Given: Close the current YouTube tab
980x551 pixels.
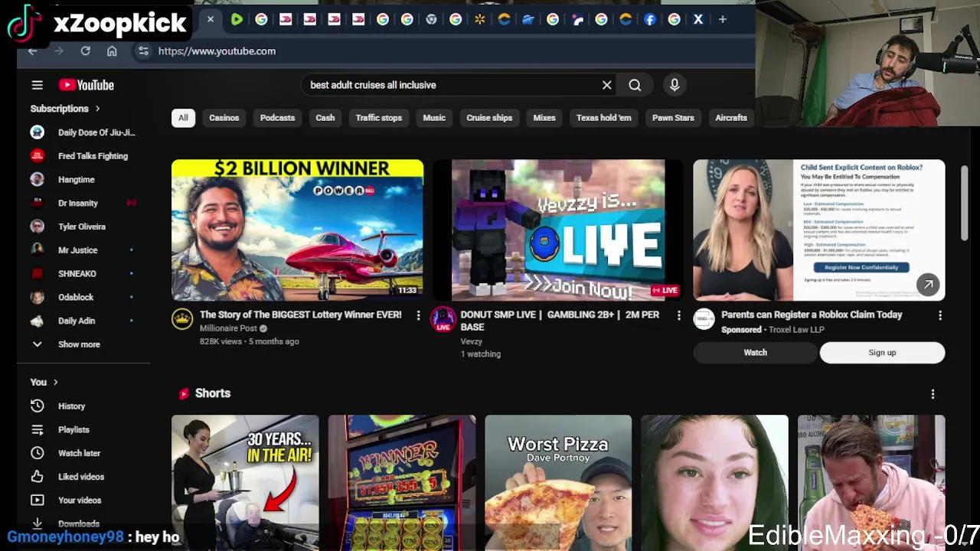Looking at the screenshot, I should [x=210, y=19].
